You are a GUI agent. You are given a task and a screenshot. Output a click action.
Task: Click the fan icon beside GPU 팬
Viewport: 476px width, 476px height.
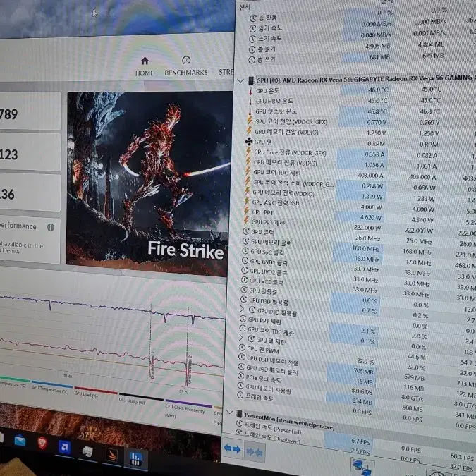[x=249, y=142]
